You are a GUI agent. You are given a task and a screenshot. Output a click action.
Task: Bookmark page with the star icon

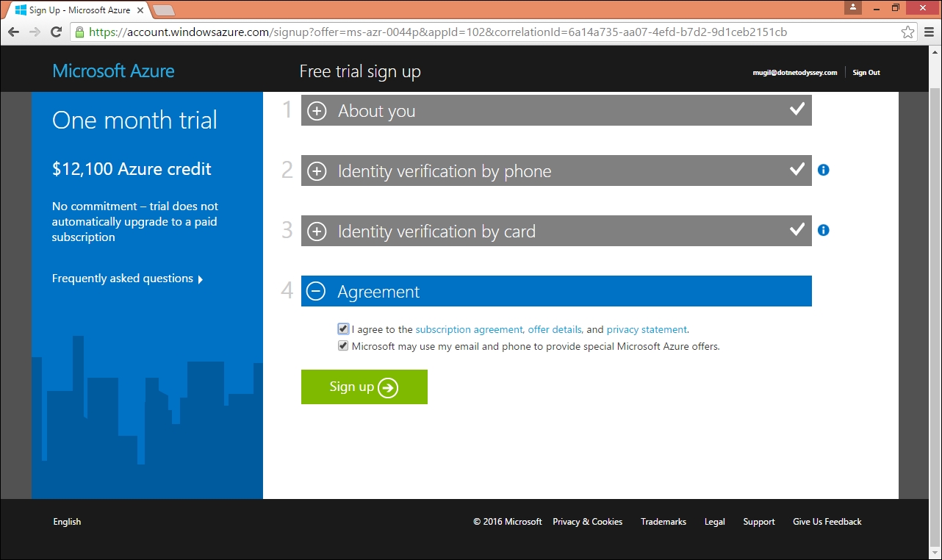click(908, 32)
